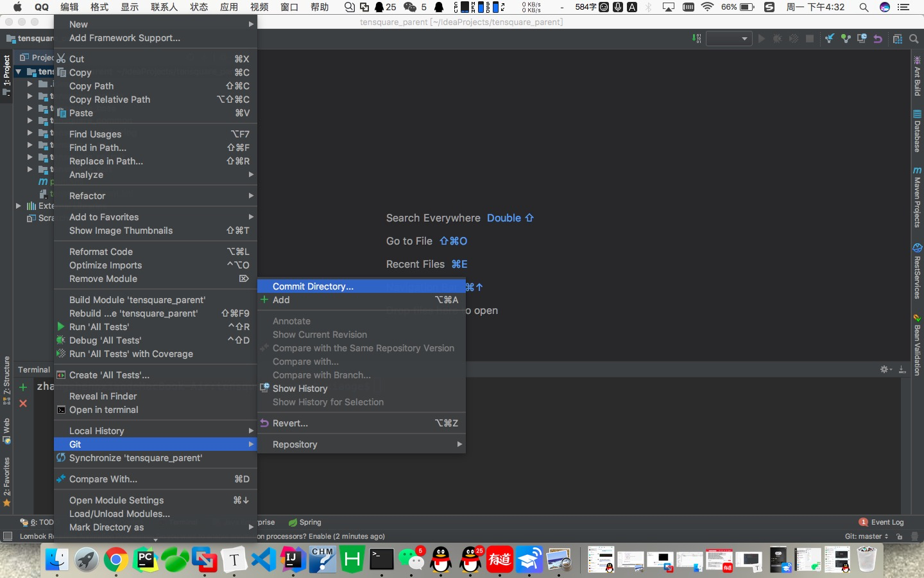Open Module Settings entry
The width and height of the screenshot is (924, 578).
[x=156, y=500]
